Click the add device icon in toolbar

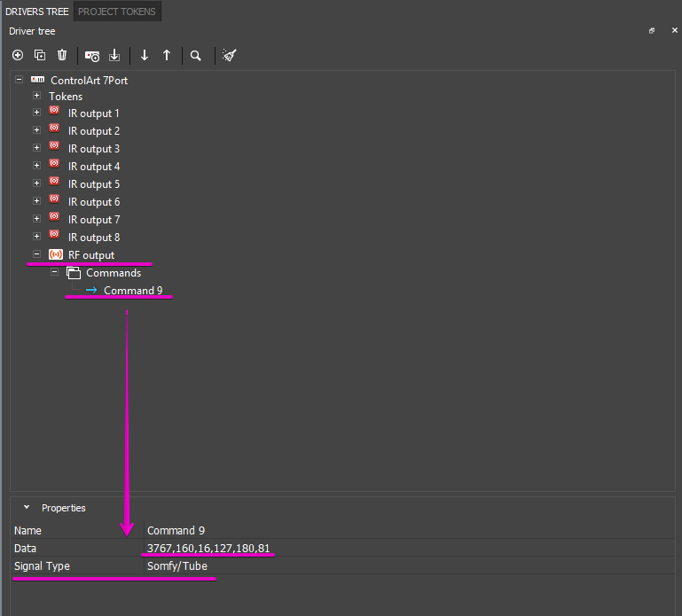[92, 55]
